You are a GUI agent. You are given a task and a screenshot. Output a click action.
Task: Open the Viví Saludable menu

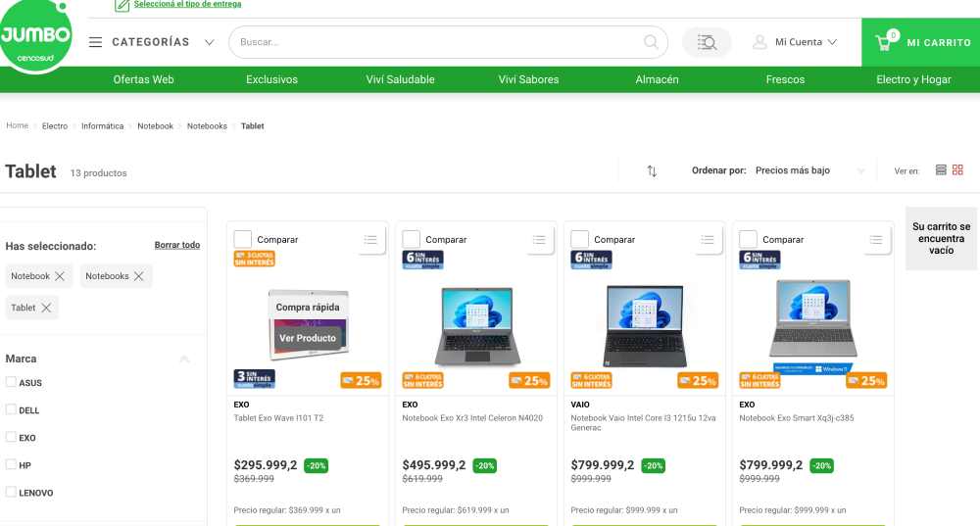click(400, 79)
